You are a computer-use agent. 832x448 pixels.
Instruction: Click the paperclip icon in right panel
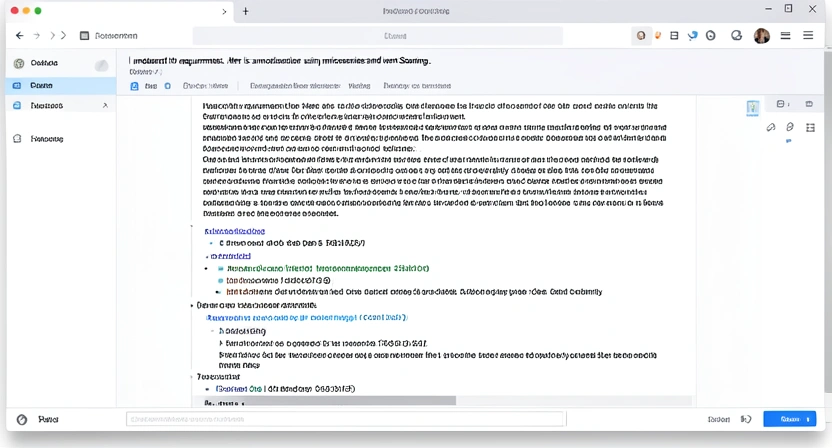tap(771, 127)
